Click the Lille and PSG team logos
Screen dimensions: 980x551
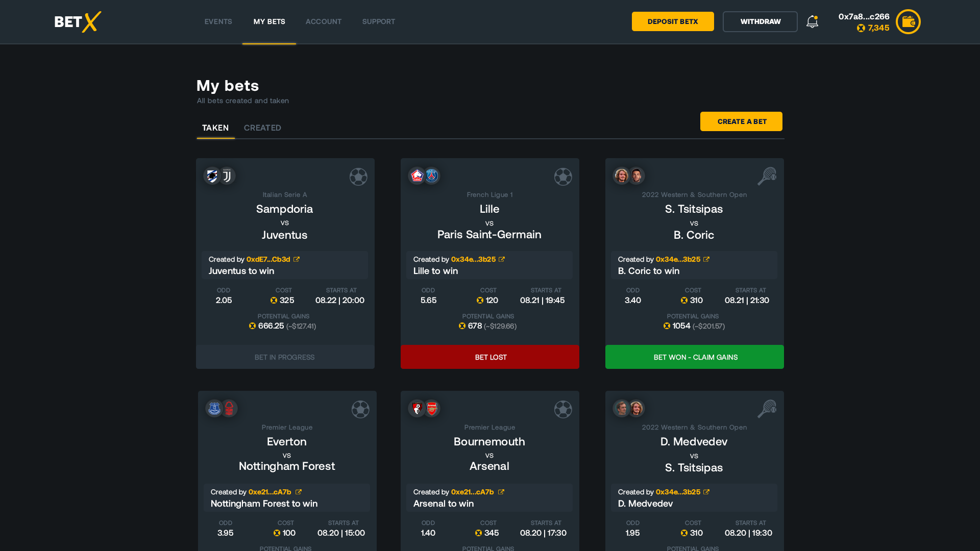(424, 176)
